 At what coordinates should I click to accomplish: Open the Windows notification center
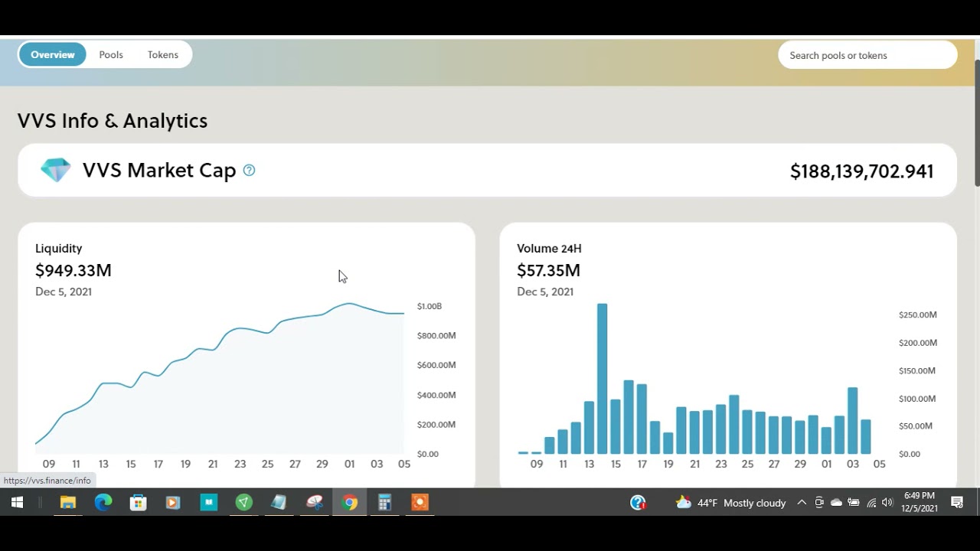tap(957, 503)
